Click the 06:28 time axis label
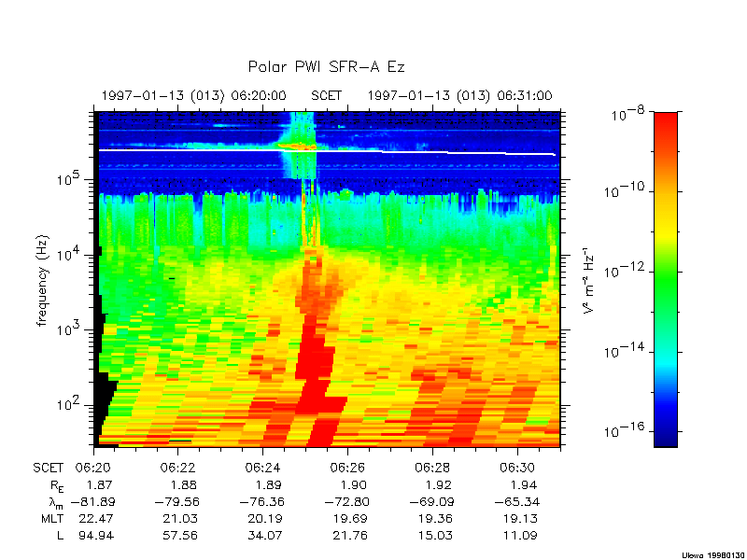The width and height of the screenshot is (747, 560). tap(431, 468)
